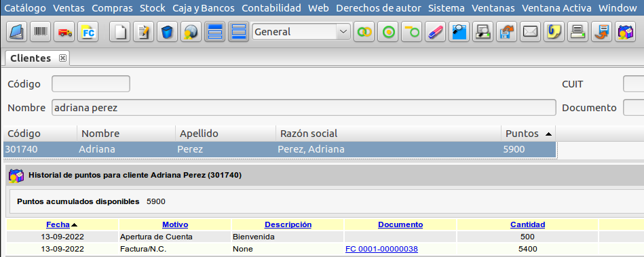The width and height of the screenshot is (644, 257).
Task: Open the Compras menu
Action: click(112, 8)
